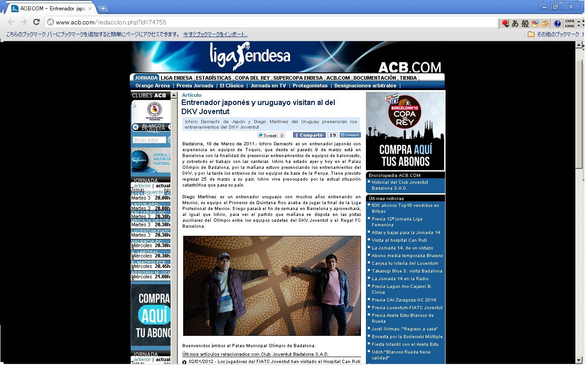The image size is (588, 382).
Task: Open Previa 12ª jornada Liga Femenina
Action: [x=397, y=222]
